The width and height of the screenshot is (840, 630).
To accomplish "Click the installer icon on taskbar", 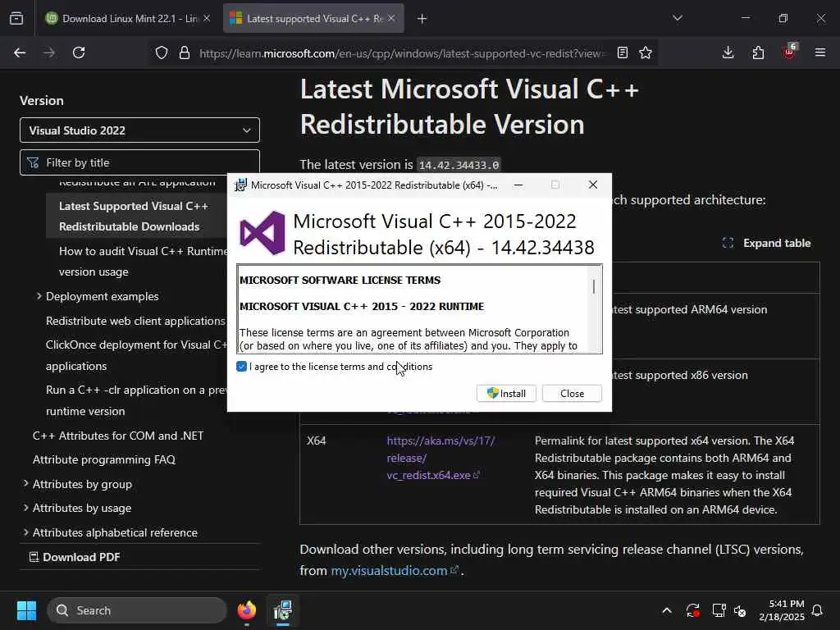I will point(283,610).
